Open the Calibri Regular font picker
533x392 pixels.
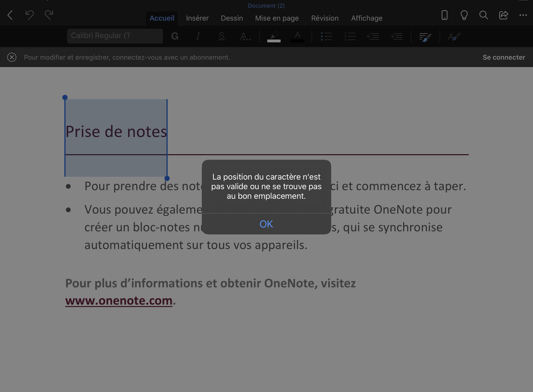pyautogui.click(x=115, y=36)
